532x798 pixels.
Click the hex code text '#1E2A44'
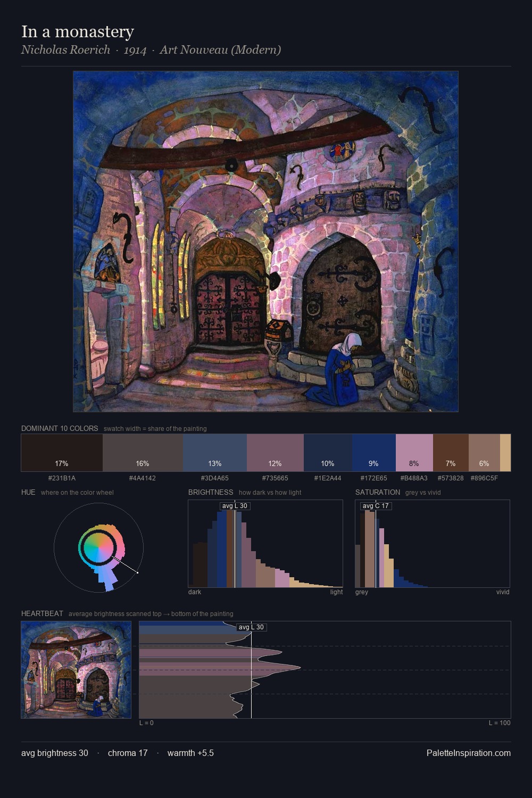click(328, 478)
